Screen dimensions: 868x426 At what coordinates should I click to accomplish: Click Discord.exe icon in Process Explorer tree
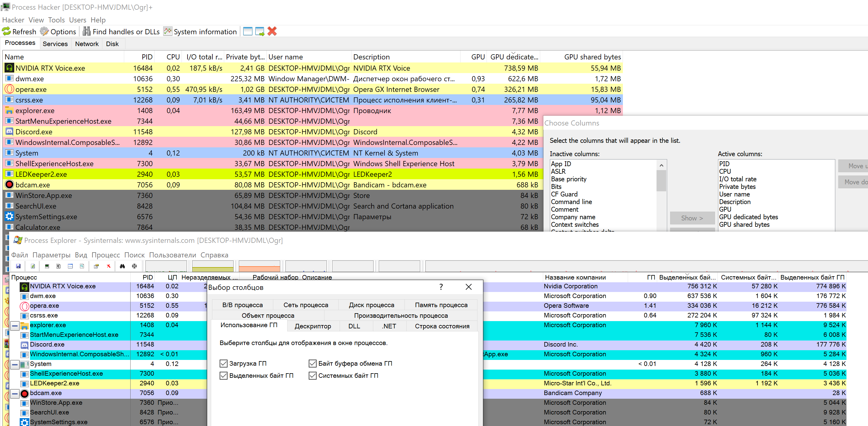pyautogui.click(x=24, y=345)
